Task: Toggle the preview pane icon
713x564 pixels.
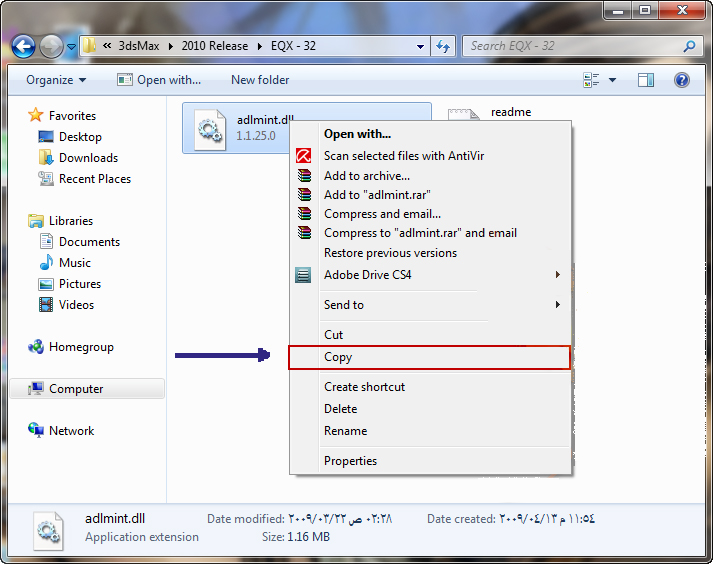Action: pos(646,80)
